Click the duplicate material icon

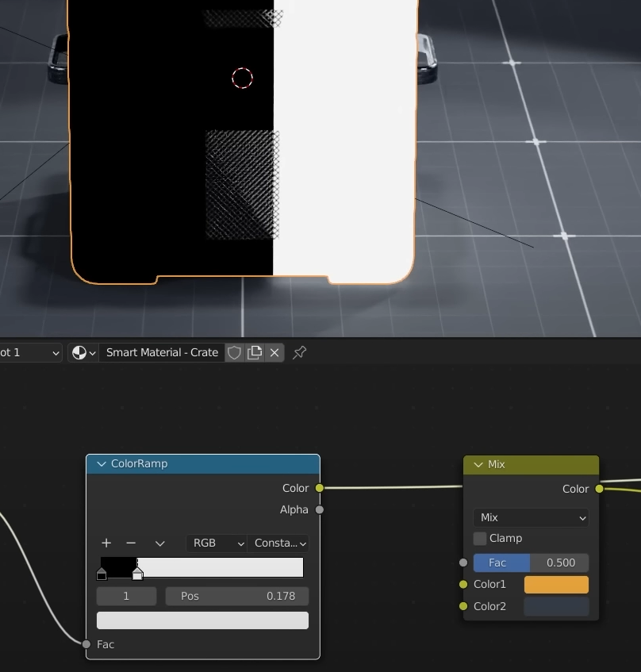tap(255, 352)
